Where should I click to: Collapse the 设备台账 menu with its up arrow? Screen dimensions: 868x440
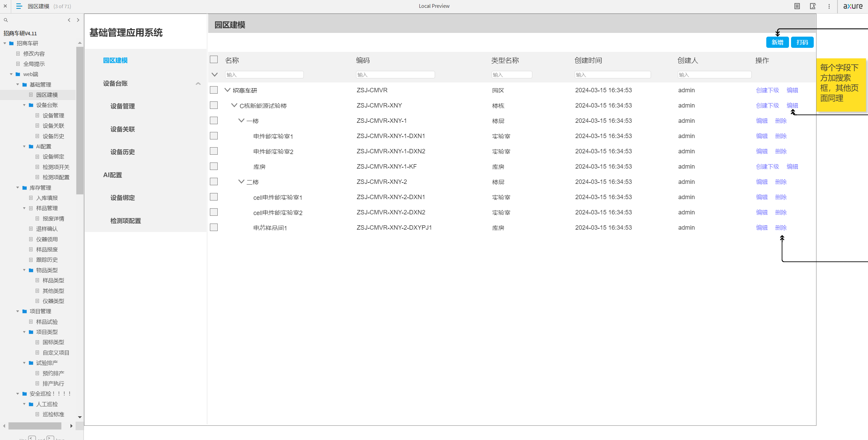tap(198, 83)
